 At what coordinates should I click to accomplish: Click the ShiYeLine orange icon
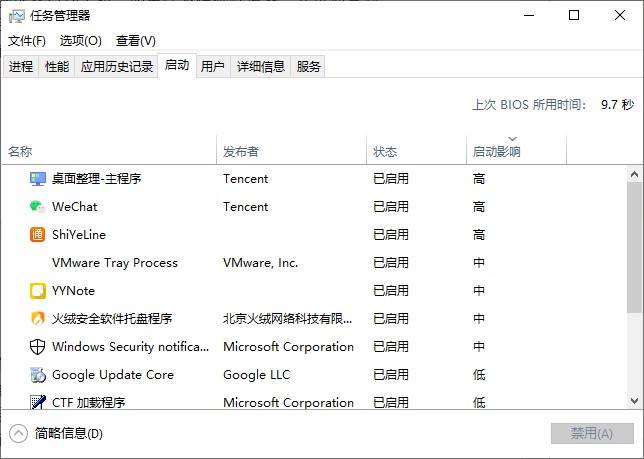click(x=38, y=235)
